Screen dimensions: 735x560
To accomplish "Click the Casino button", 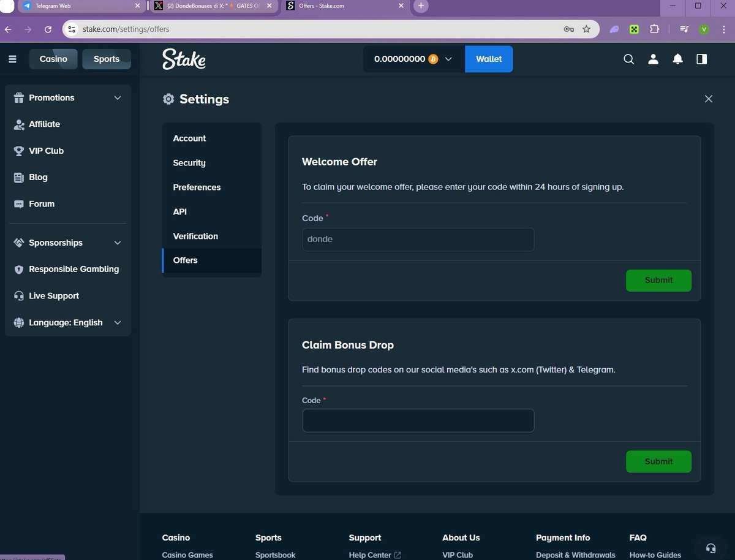I will pyautogui.click(x=53, y=59).
